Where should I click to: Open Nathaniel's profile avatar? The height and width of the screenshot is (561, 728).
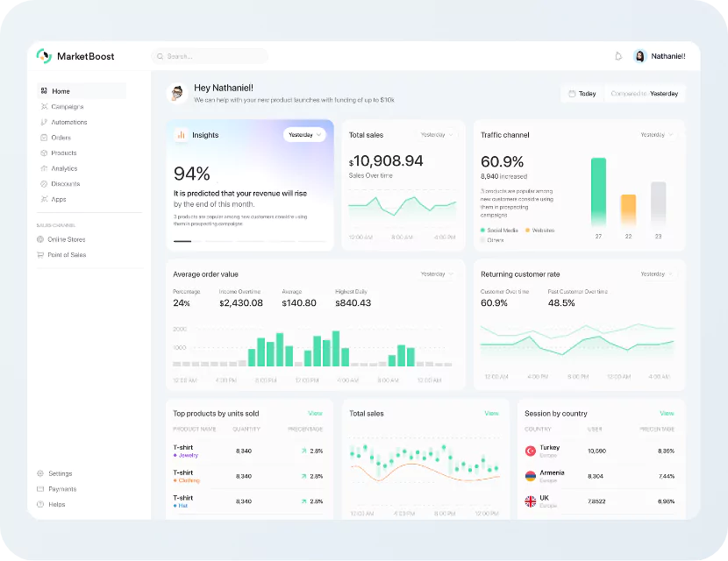[x=640, y=56]
